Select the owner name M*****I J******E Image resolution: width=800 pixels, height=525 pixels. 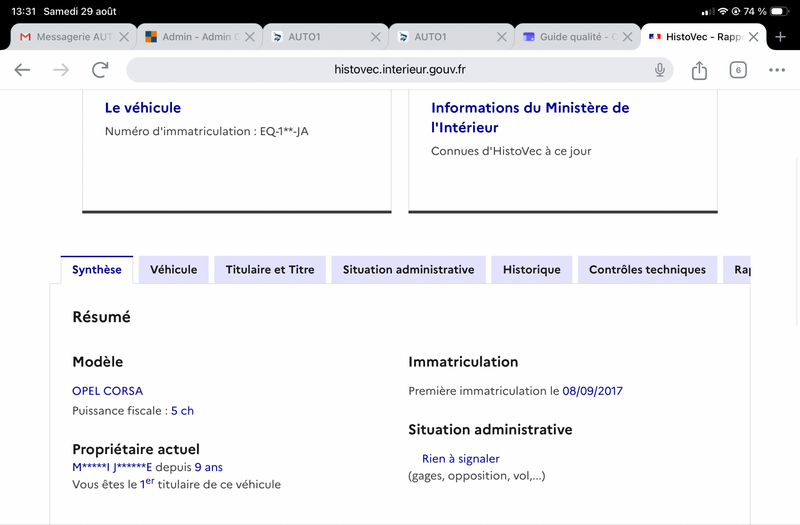112,467
